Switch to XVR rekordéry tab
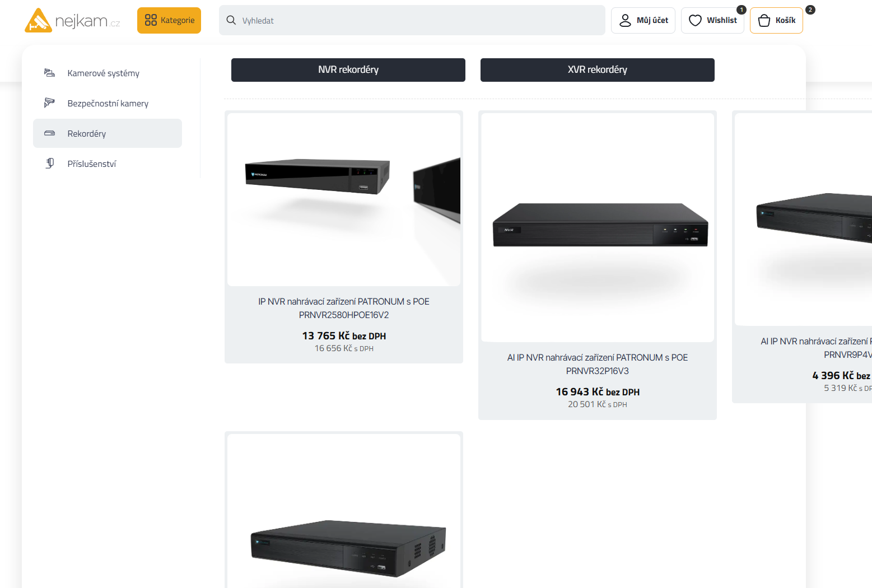The image size is (872, 588). (597, 70)
